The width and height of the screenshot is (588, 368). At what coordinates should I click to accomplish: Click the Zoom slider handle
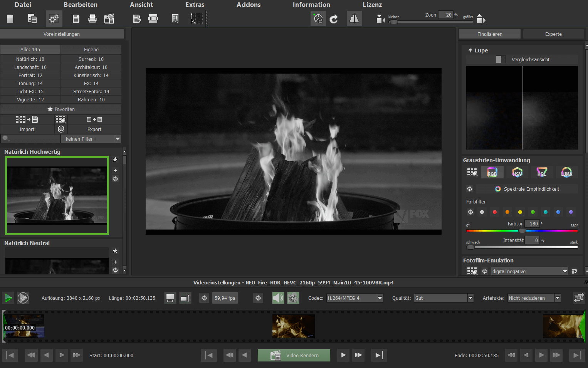[x=393, y=22]
